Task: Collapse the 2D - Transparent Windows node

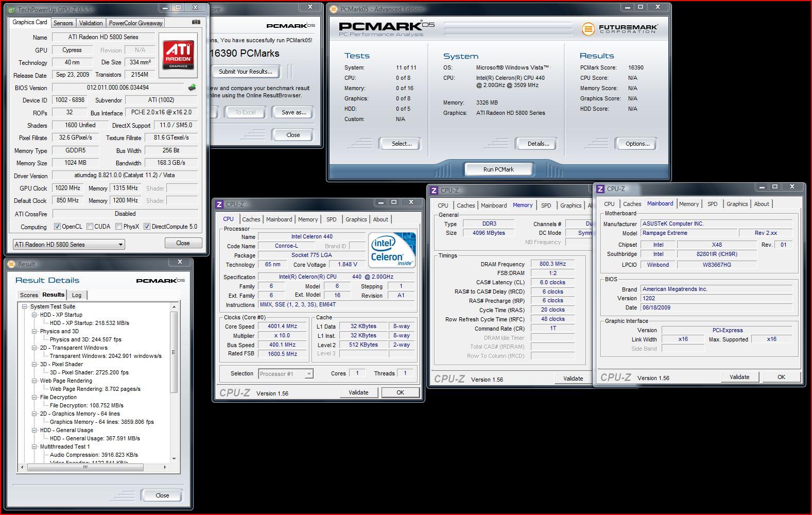Action: (x=34, y=348)
